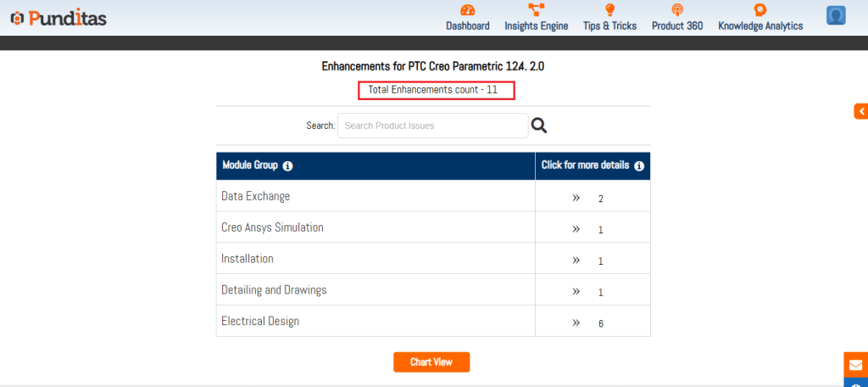868x387 pixels.
Task: Click the Chart View button
Action: [431, 362]
